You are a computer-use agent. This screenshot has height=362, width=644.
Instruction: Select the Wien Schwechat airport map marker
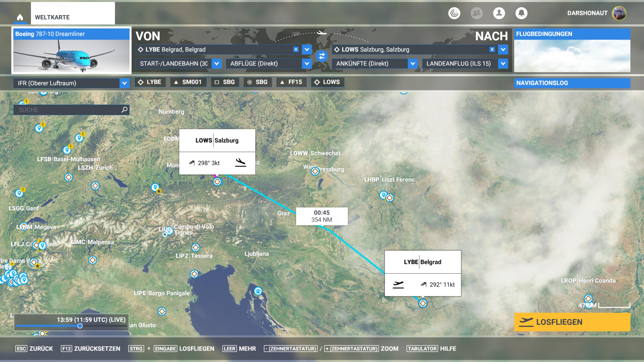(315, 171)
